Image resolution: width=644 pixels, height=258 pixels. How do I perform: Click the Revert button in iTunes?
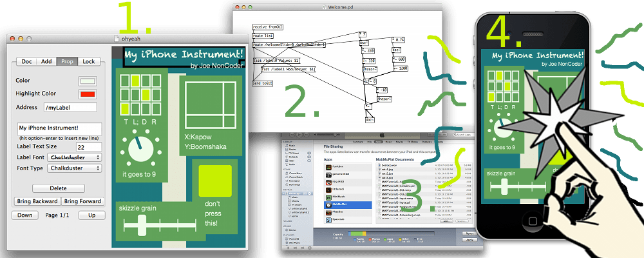469,233
